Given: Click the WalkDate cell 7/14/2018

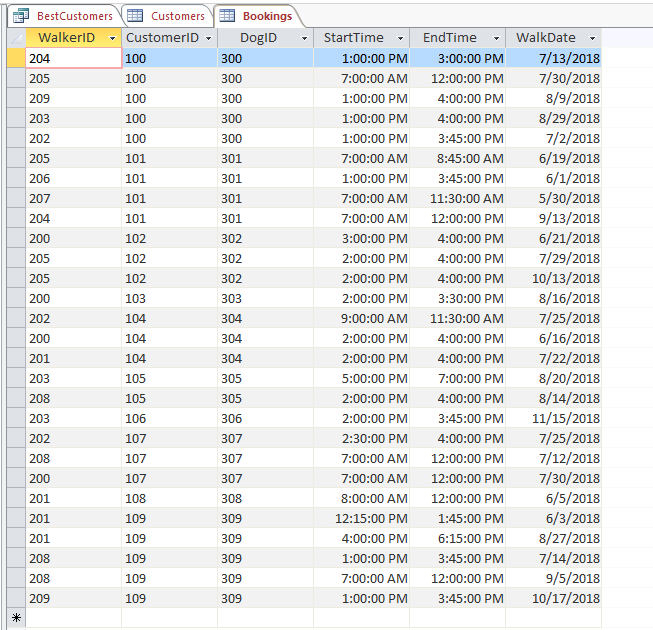Looking at the screenshot, I should [553, 558].
